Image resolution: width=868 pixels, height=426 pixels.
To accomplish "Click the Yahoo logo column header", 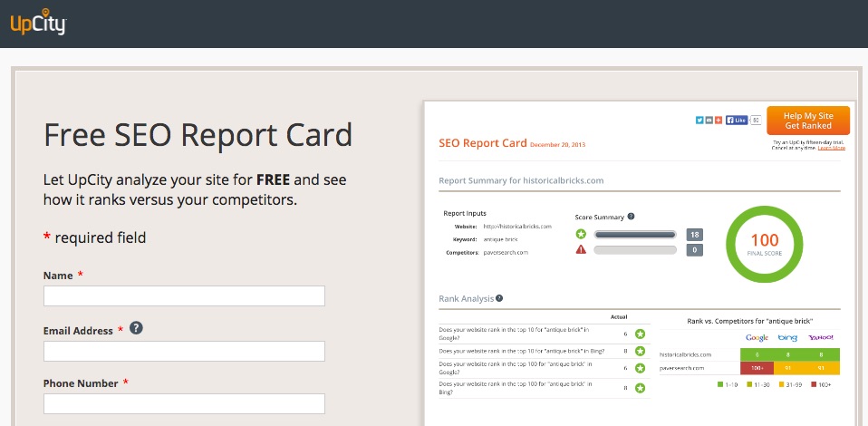I will pyautogui.click(x=820, y=337).
